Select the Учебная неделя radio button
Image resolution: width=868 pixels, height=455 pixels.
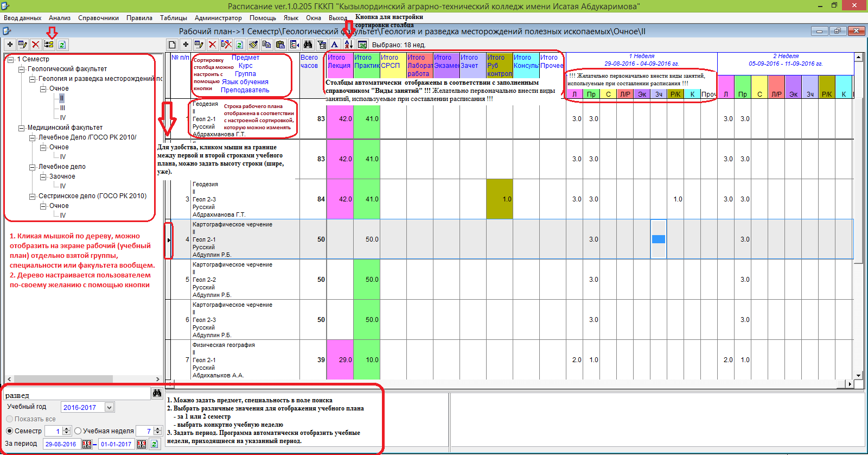[78, 431]
